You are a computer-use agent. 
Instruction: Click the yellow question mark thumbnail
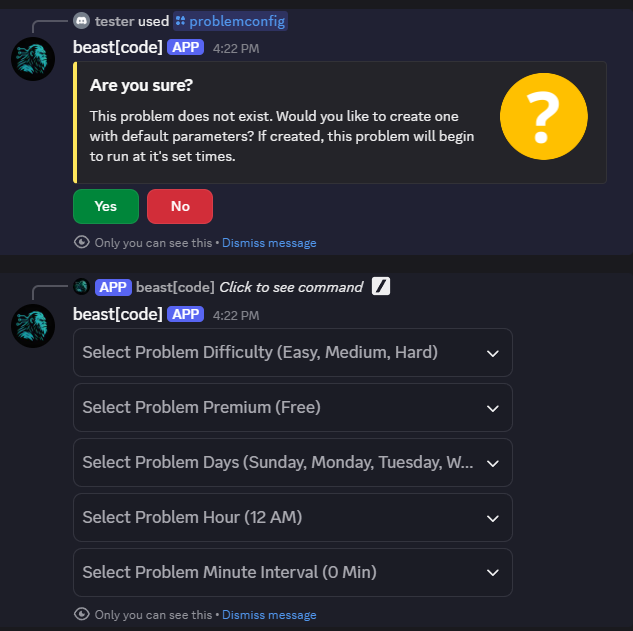(x=543, y=117)
